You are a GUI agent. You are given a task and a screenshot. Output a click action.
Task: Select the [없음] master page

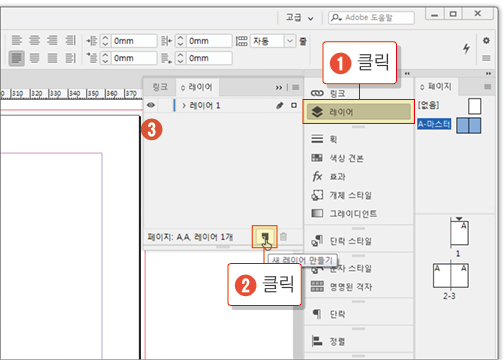click(x=428, y=106)
